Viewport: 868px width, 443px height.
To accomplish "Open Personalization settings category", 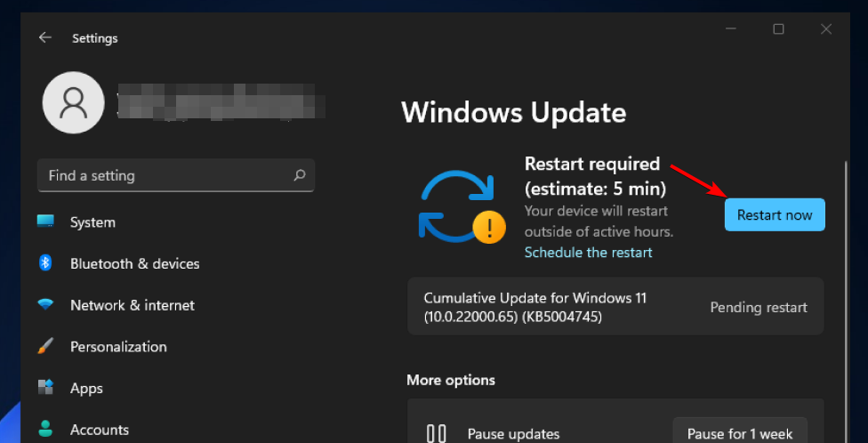I will [x=118, y=347].
